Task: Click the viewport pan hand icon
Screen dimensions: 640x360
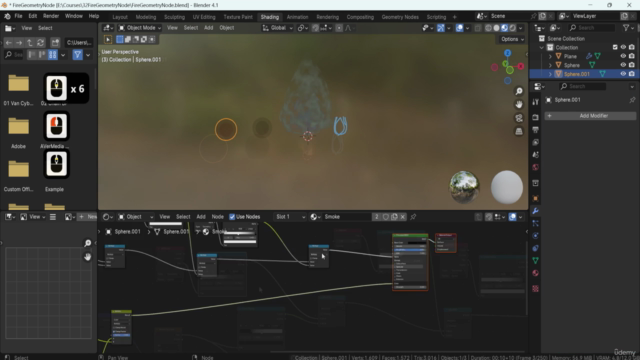Action: point(519,104)
